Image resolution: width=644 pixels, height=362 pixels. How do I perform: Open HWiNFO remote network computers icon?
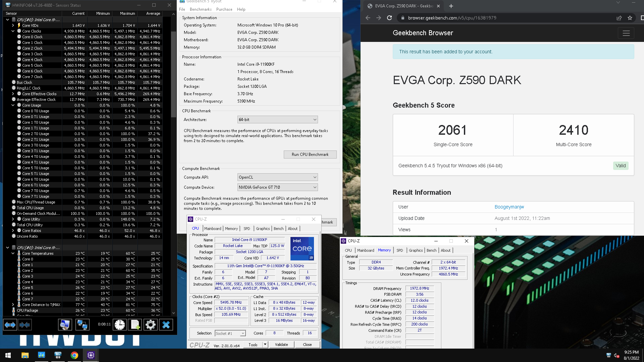coord(82,324)
